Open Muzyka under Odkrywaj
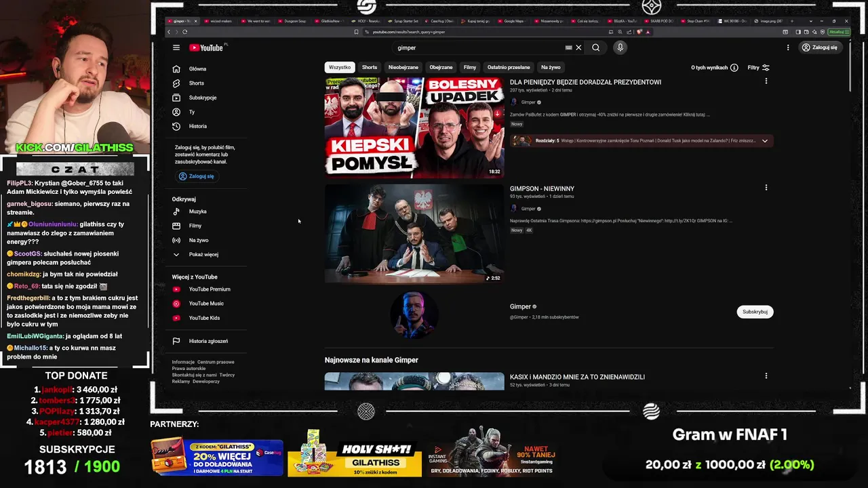This screenshot has height=488, width=868. pyautogui.click(x=197, y=211)
